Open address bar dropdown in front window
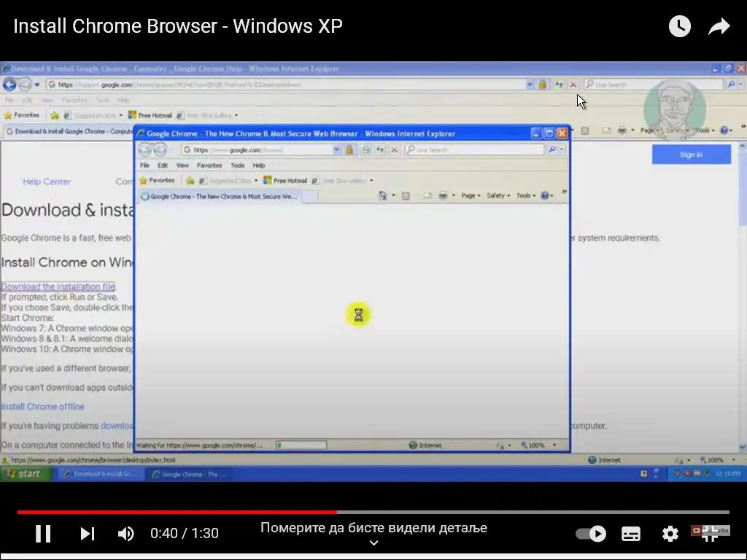The height and width of the screenshot is (560, 747). pyautogui.click(x=336, y=150)
